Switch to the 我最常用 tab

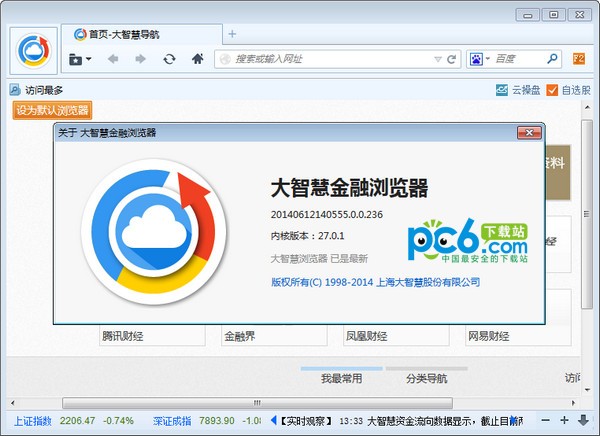coord(342,379)
